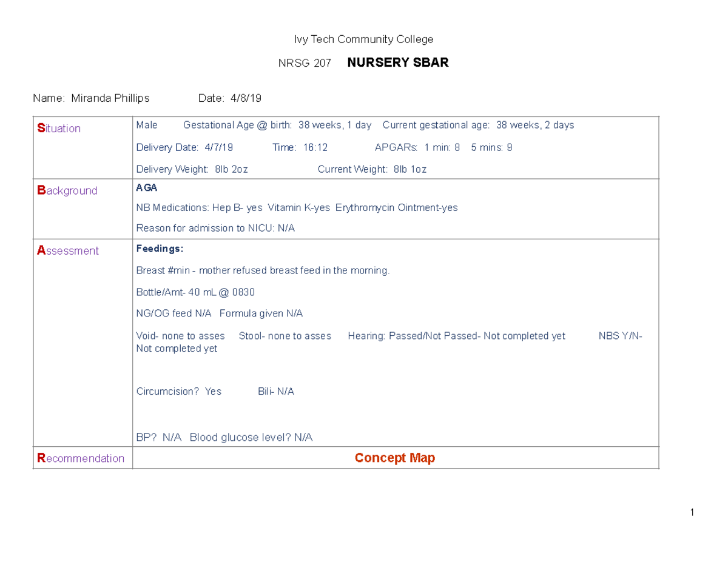The width and height of the screenshot is (728, 562).
Task: Select the Feedings heading
Action: [x=158, y=249]
